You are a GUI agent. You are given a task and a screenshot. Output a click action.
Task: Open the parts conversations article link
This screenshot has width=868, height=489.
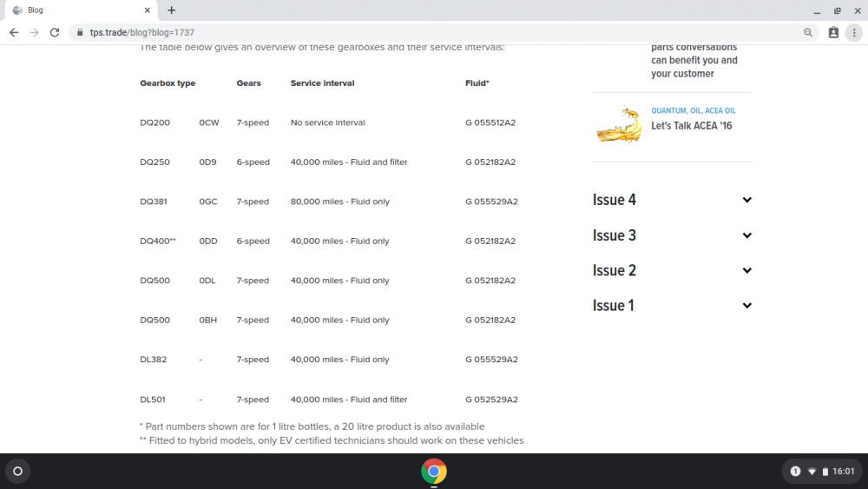[x=694, y=60]
